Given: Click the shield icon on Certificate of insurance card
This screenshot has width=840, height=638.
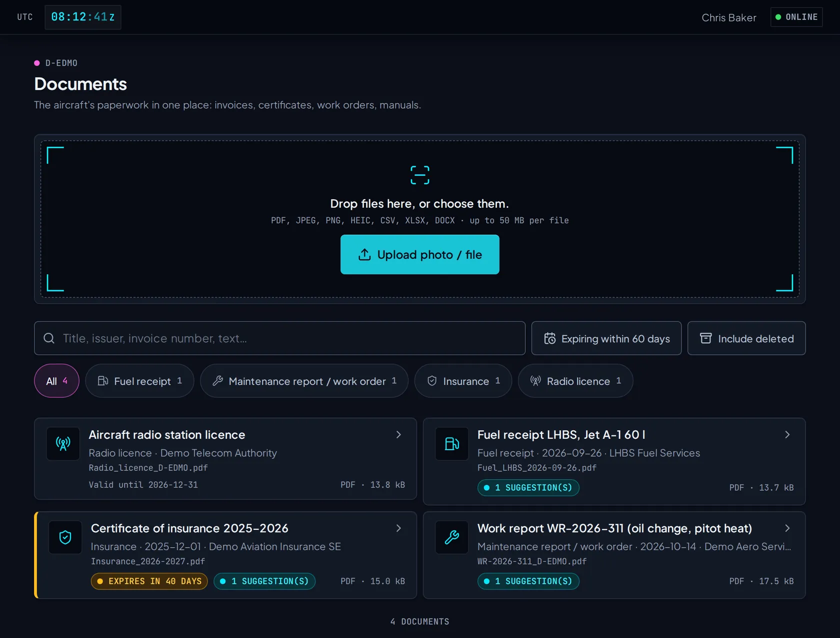Looking at the screenshot, I should click(x=65, y=538).
